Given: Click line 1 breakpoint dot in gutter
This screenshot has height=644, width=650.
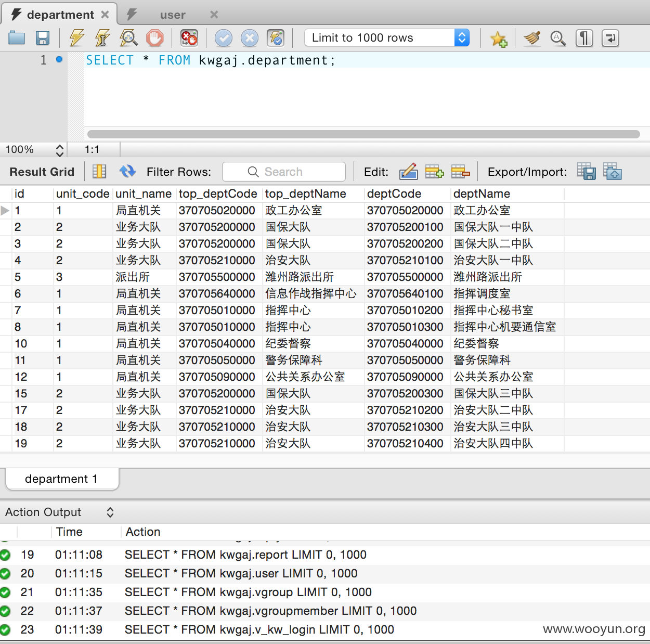Looking at the screenshot, I should click(59, 60).
